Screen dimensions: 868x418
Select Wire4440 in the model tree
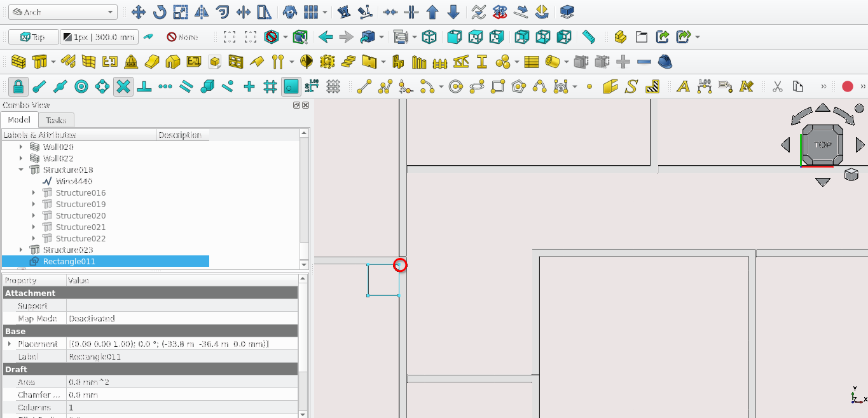pos(73,182)
